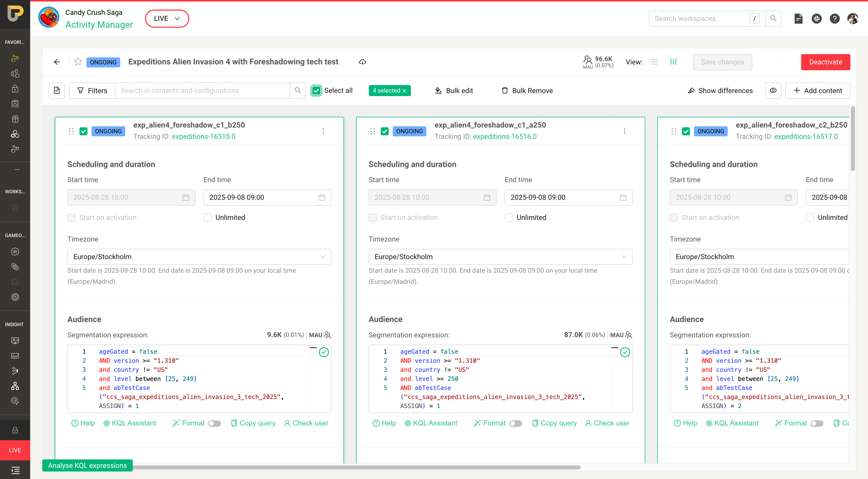Switch to list view icon

654,62
